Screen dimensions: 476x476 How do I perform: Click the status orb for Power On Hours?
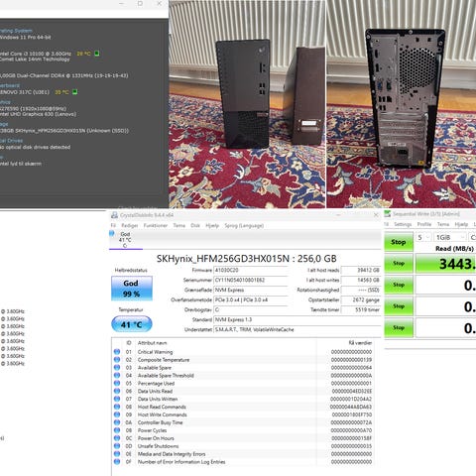tap(117, 438)
